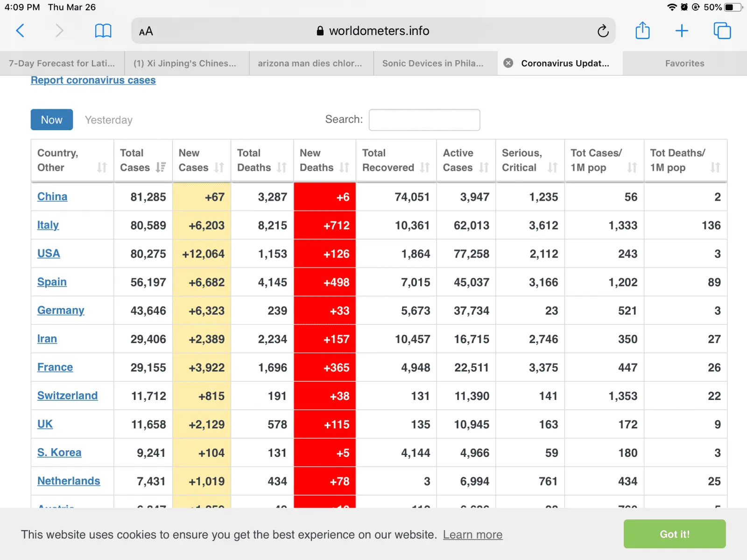Open the AA reader text options
The height and width of the screenshot is (560, 747).
point(146,31)
